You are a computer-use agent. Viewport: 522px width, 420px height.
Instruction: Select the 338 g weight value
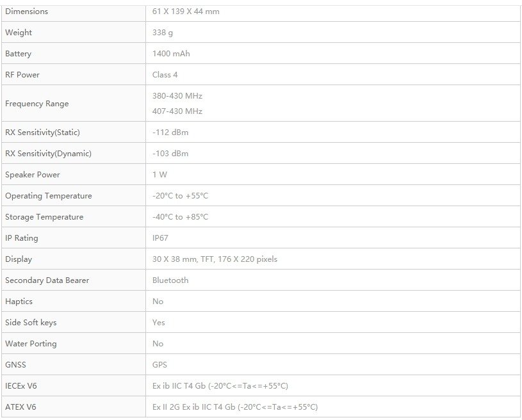click(163, 33)
